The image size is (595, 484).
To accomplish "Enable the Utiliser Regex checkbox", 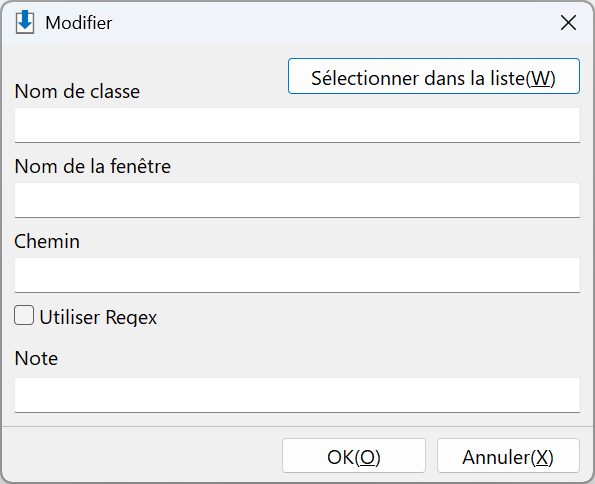I will pyautogui.click(x=24, y=315).
